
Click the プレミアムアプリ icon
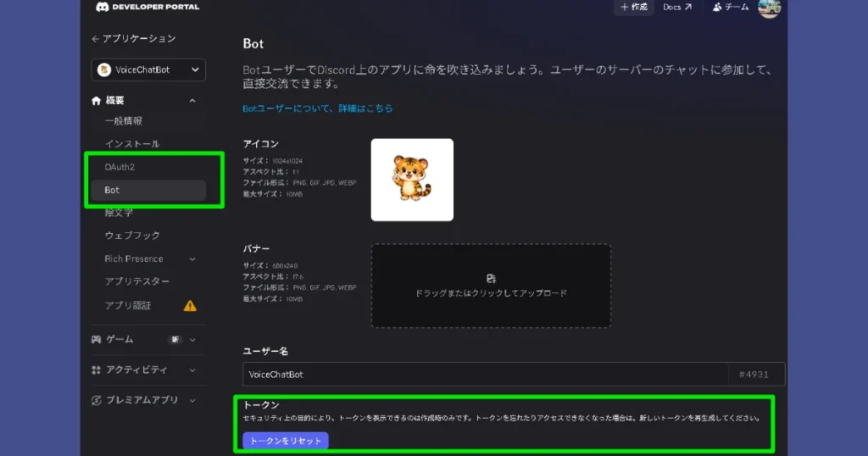97,400
